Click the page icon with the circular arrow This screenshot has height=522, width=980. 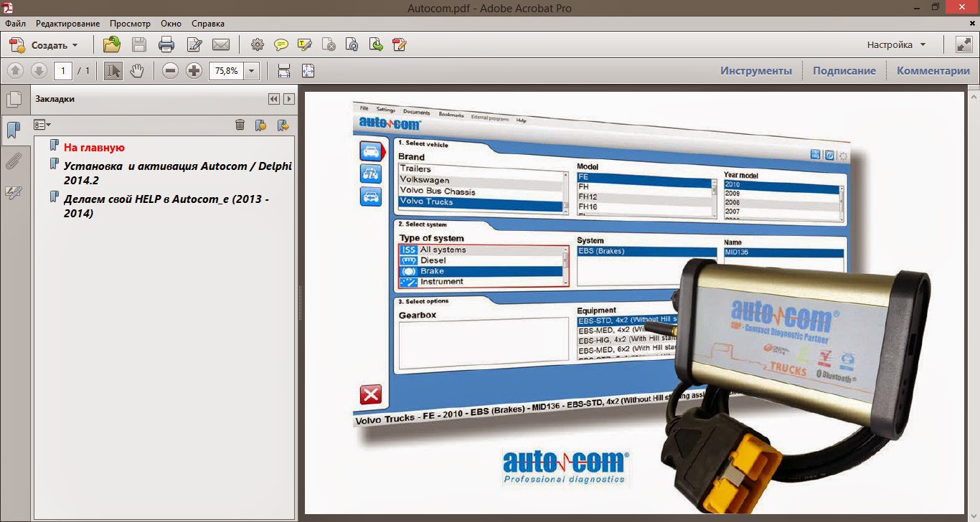(352, 45)
